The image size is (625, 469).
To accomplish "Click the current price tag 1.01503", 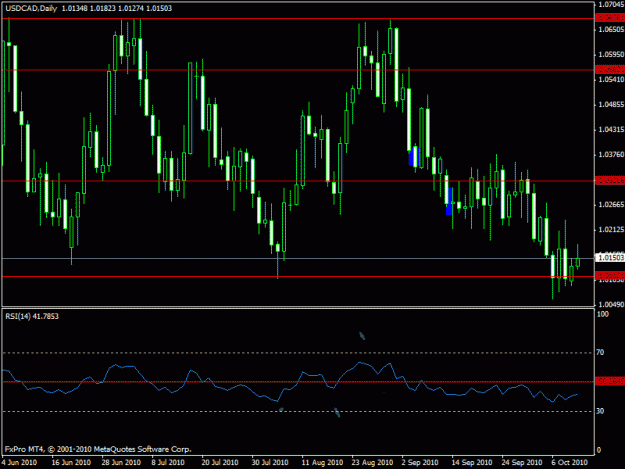I will 610,258.
